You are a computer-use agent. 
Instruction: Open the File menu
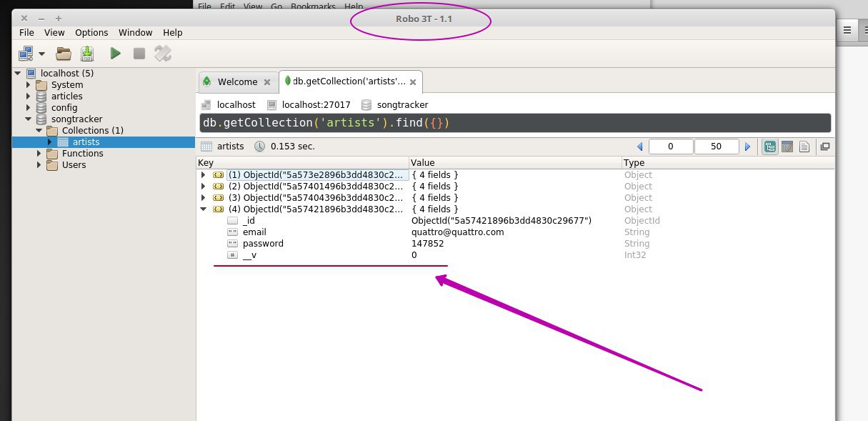tap(26, 32)
